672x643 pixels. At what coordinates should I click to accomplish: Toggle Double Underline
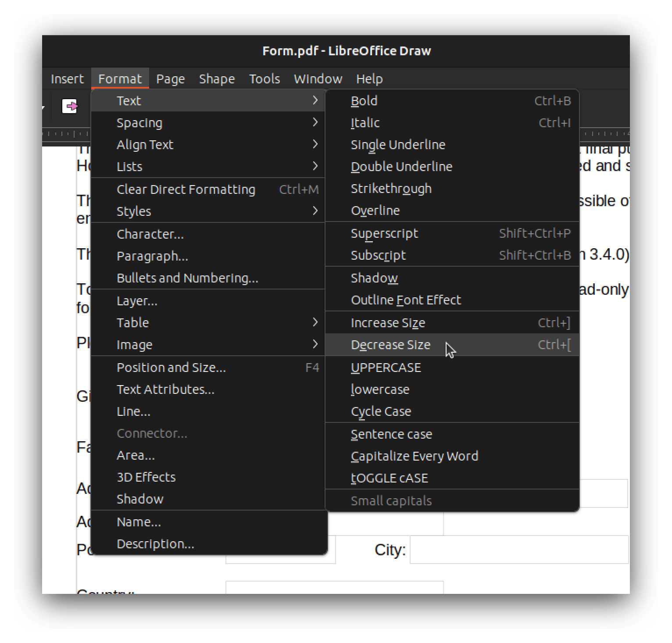click(x=452, y=167)
